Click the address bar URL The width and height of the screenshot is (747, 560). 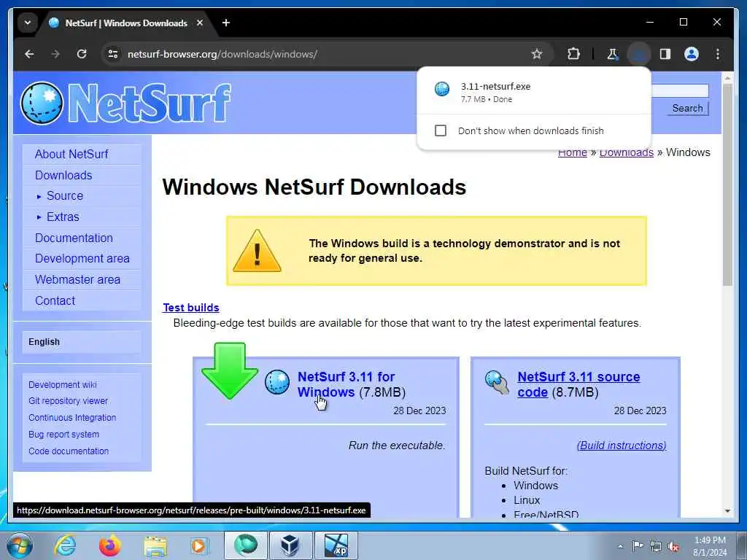tap(222, 54)
